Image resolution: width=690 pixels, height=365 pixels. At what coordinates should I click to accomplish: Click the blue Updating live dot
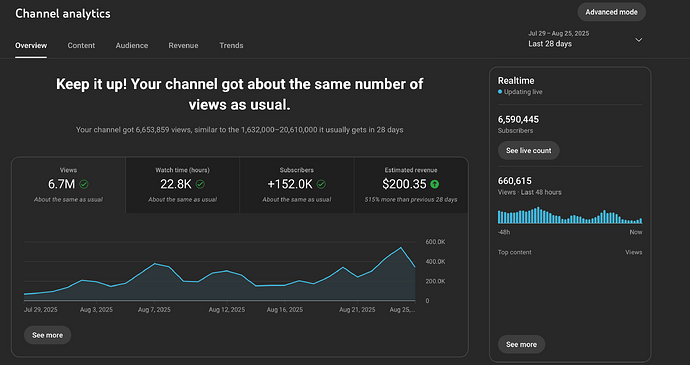click(500, 92)
